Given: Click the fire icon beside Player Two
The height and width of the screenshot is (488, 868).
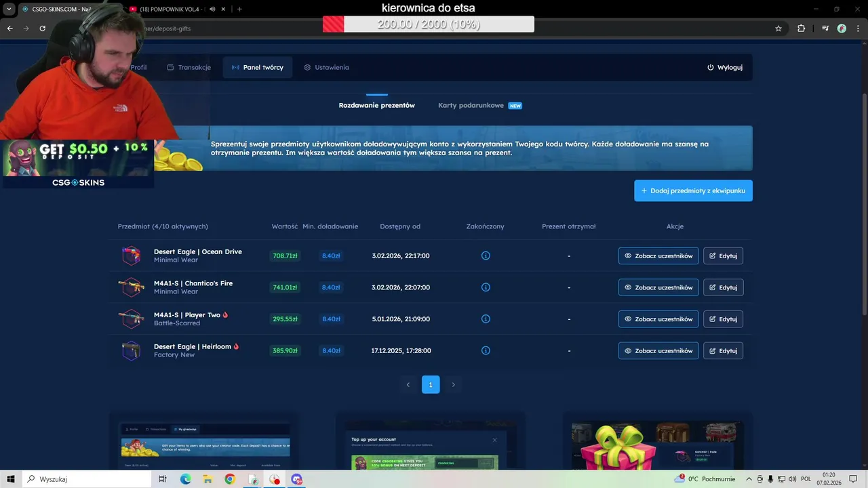Looking at the screenshot, I should point(225,314).
